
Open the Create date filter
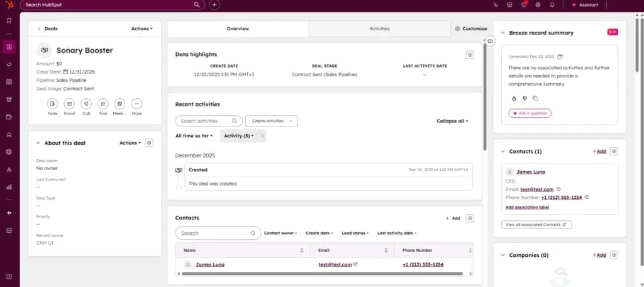(x=319, y=233)
